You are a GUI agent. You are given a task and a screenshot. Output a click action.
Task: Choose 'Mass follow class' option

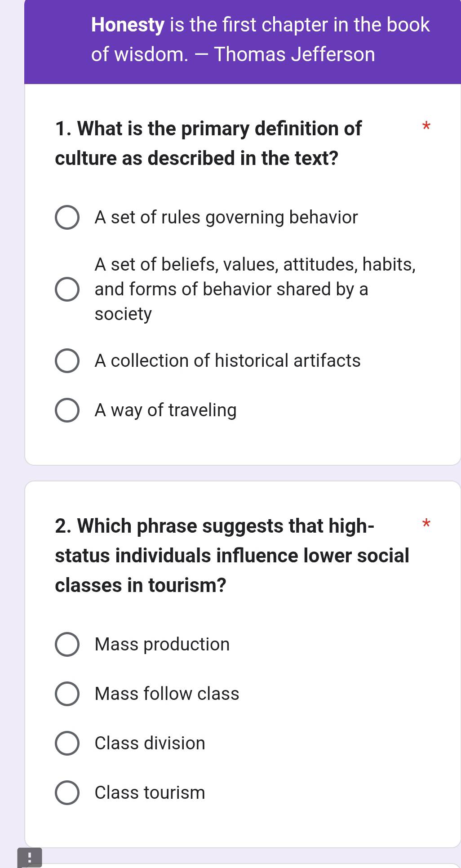coord(67,694)
